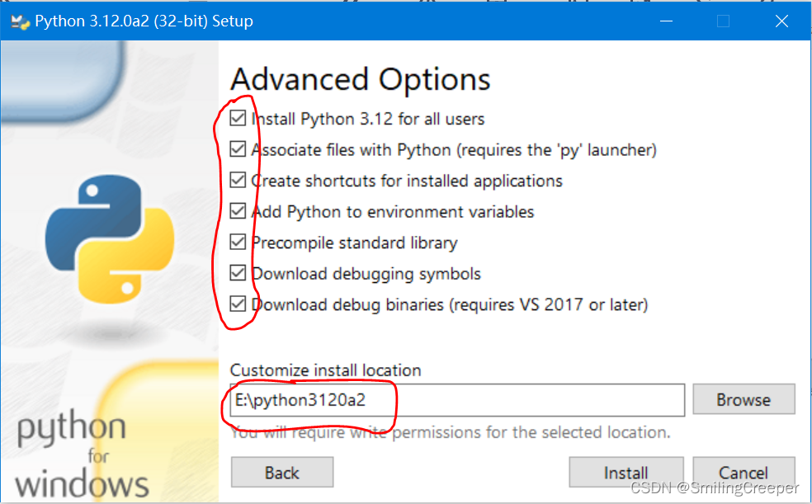Click the Install button
The width and height of the screenshot is (812, 504).
coord(626,472)
